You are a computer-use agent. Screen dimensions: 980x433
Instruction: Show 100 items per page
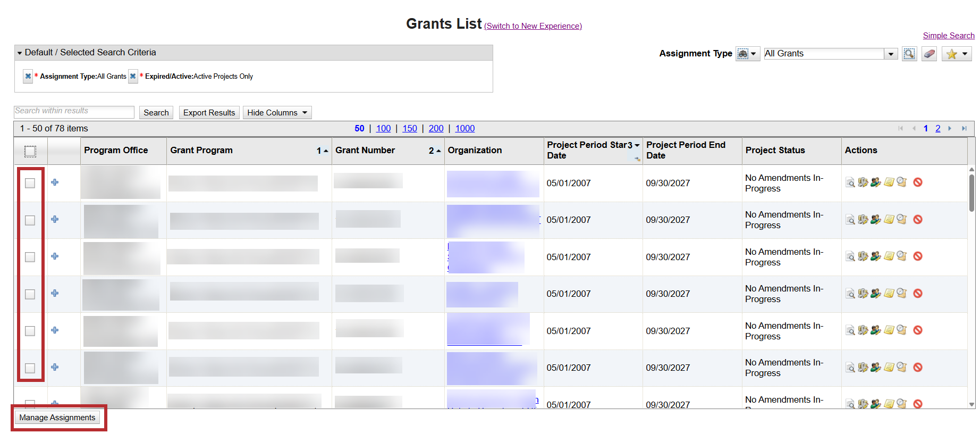click(x=383, y=128)
